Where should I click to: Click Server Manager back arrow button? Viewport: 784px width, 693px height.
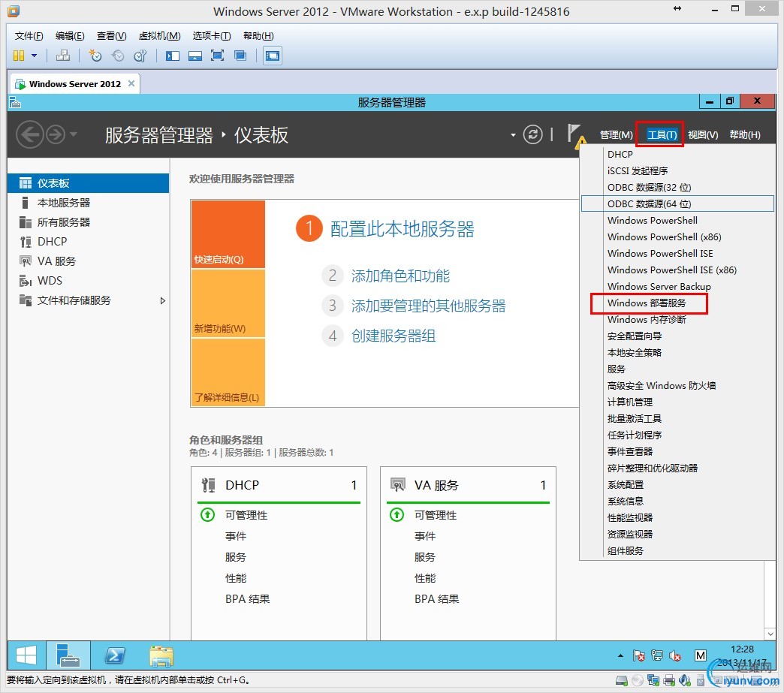point(29,134)
